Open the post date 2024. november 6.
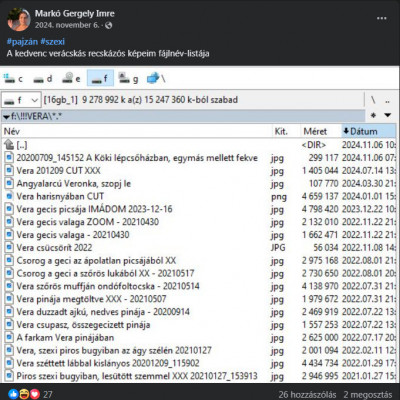Screen dimensions: 400x400 click(x=67, y=25)
